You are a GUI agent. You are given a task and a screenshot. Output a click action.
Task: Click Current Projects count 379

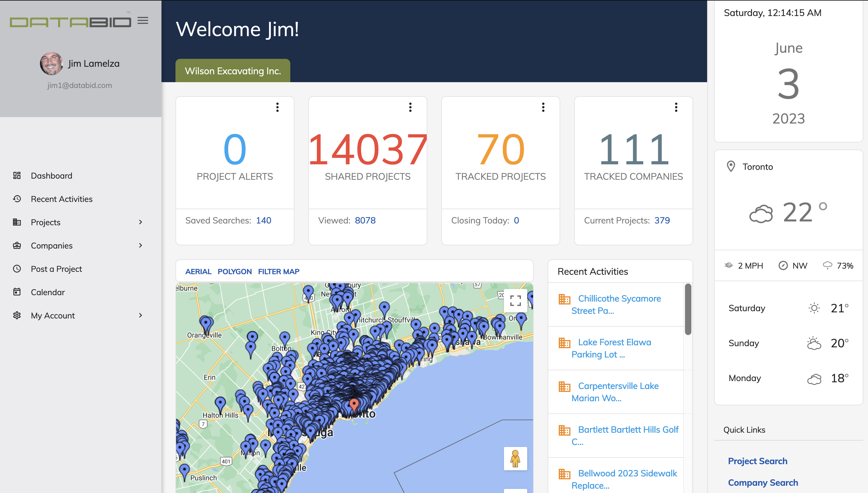pyautogui.click(x=662, y=221)
